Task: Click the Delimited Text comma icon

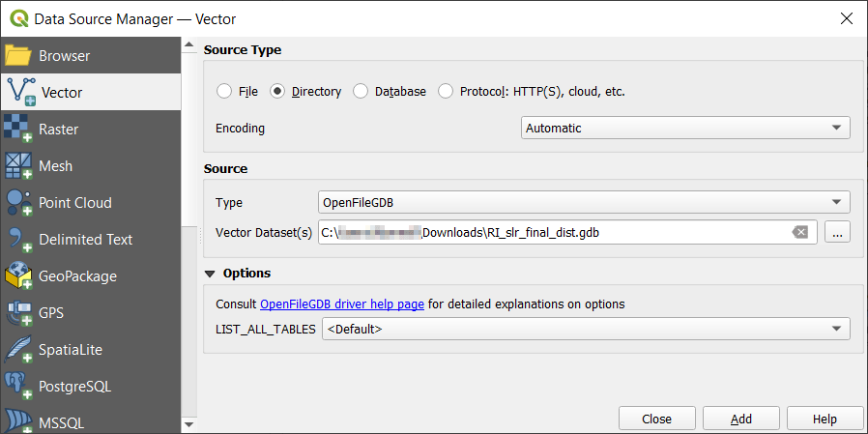Action: (x=21, y=241)
